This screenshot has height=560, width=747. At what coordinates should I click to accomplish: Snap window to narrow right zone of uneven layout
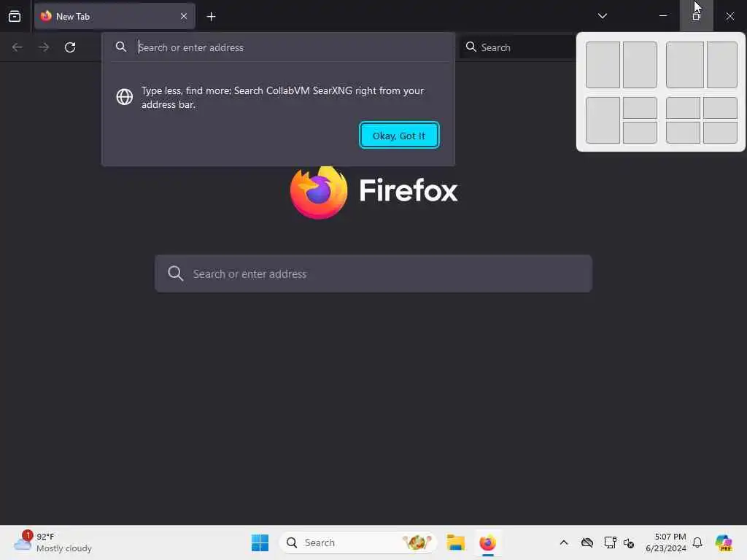pyautogui.click(x=721, y=65)
